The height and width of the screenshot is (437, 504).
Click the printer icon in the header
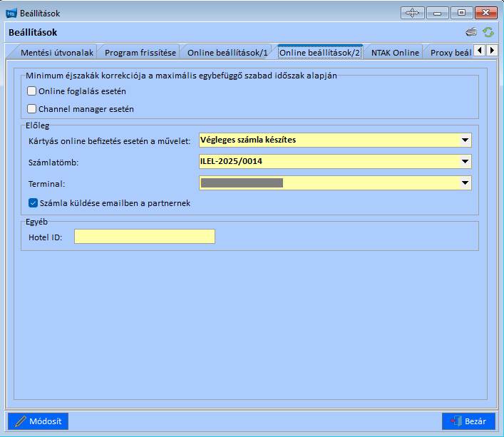coord(471,32)
